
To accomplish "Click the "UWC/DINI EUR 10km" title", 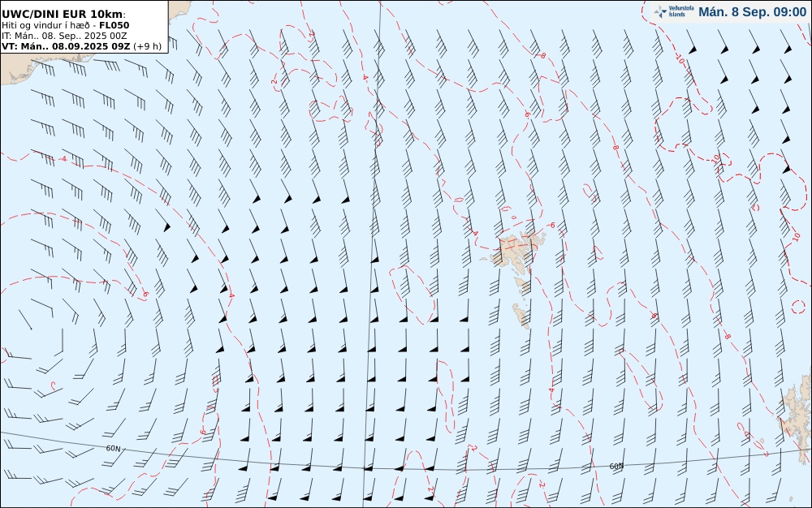I will [x=63, y=14].
